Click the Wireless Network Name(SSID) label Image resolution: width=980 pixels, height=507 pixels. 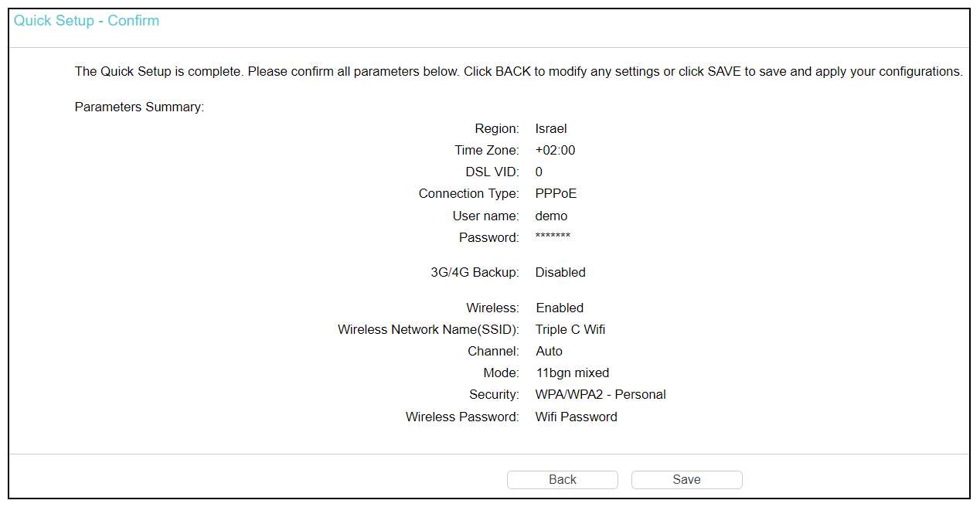(428, 330)
